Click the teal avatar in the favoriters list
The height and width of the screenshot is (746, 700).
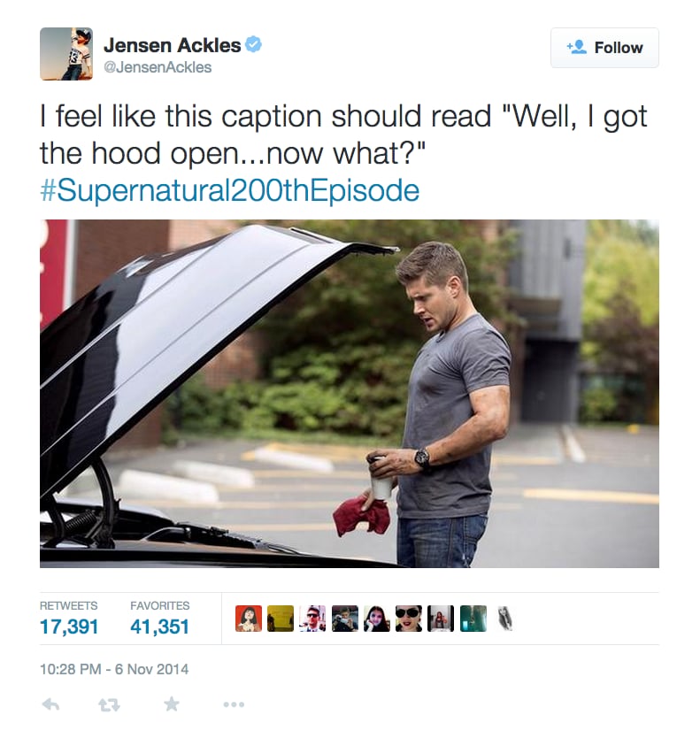click(473, 619)
